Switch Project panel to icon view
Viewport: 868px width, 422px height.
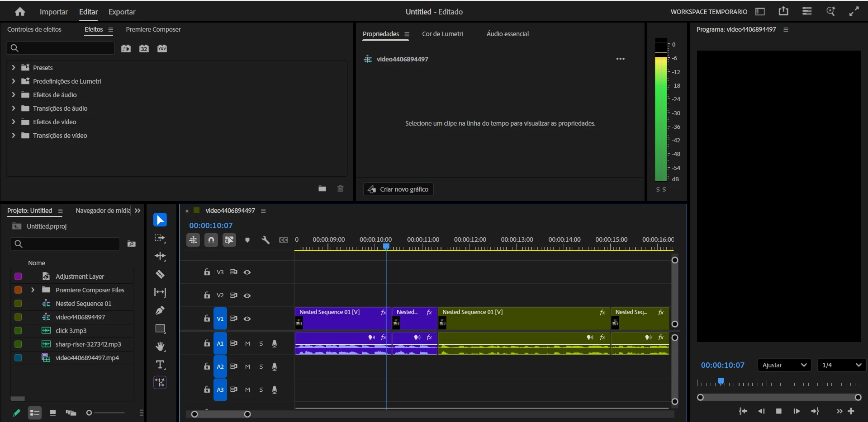click(x=53, y=413)
